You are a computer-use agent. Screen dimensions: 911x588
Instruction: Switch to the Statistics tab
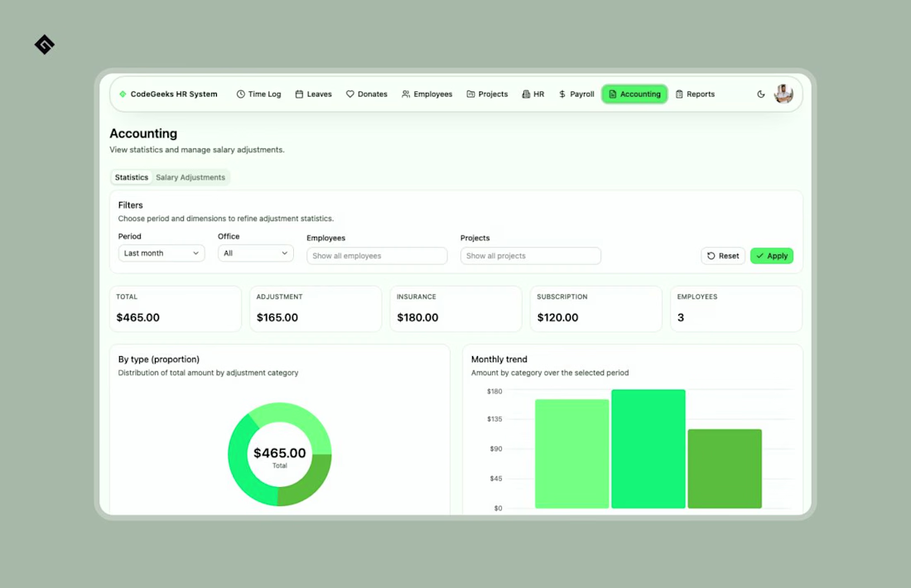pos(132,177)
